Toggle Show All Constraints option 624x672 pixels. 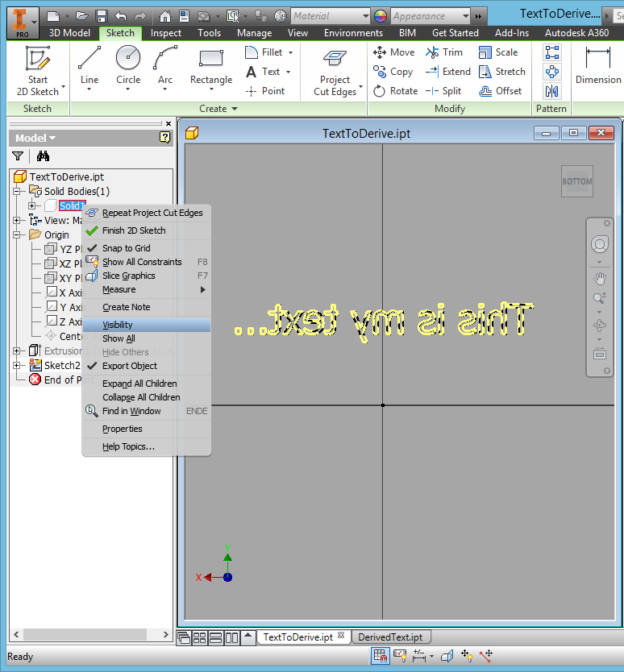click(146, 262)
